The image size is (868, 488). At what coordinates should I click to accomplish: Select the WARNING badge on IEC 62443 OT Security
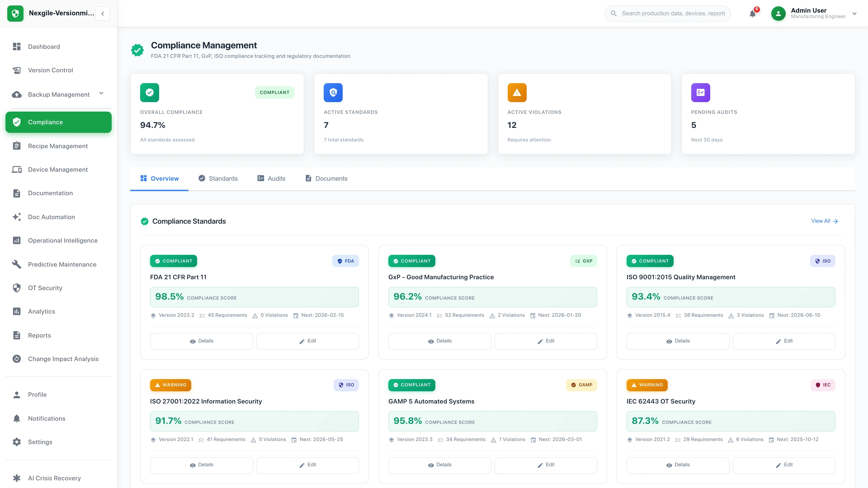click(x=647, y=385)
